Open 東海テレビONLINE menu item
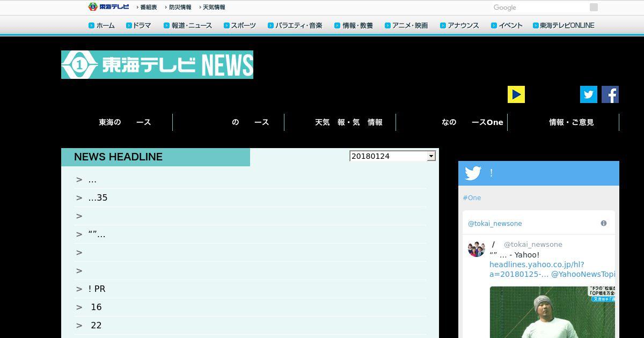This screenshot has height=338, width=644. tap(563, 25)
